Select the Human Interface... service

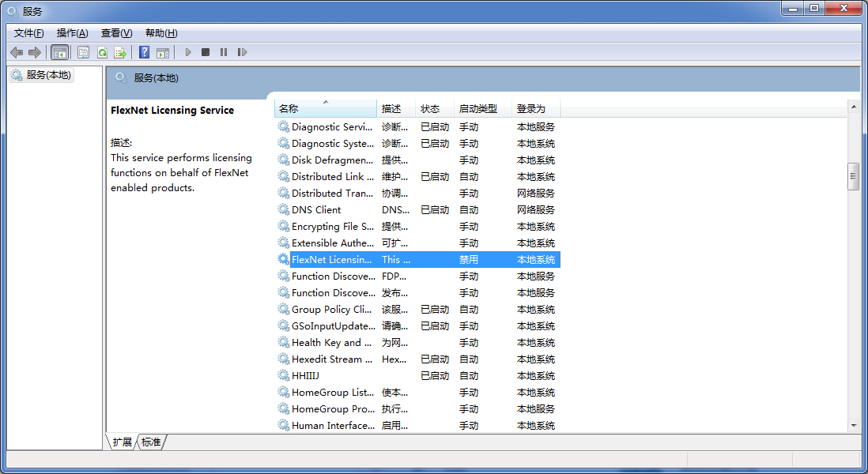[418, 425]
